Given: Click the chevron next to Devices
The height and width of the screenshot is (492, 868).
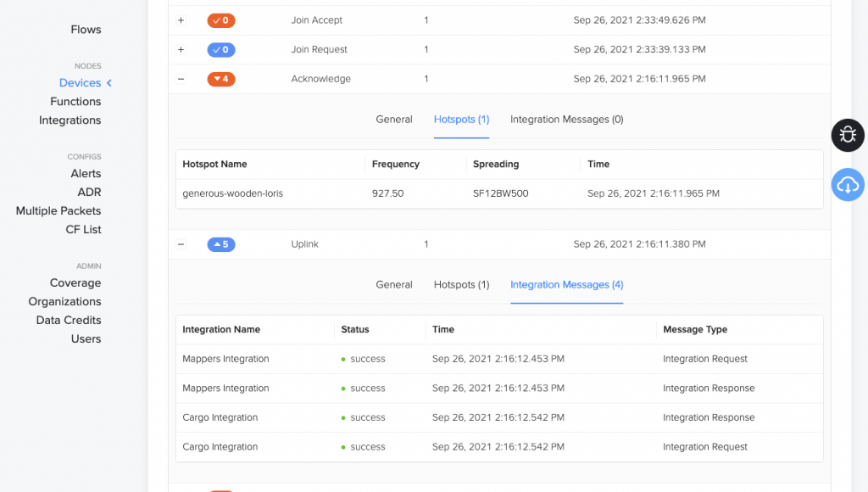Looking at the screenshot, I should click(109, 83).
